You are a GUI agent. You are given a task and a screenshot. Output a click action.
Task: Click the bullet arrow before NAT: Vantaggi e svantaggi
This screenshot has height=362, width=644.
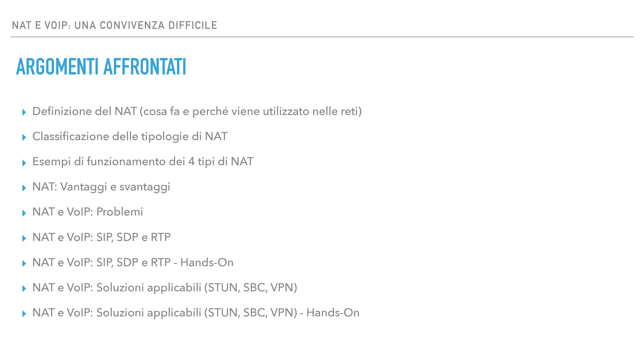tap(24, 188)
